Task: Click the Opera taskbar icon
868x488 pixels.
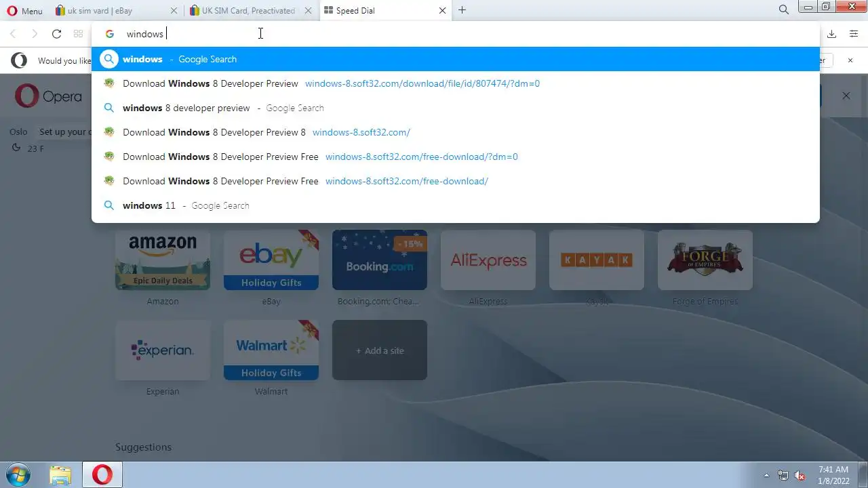Action: click(x=102, y=474)
